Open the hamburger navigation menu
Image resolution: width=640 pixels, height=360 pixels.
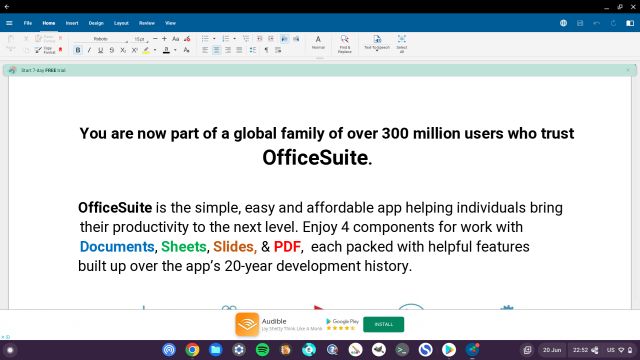pyautogui.click(x=9, y=23)
